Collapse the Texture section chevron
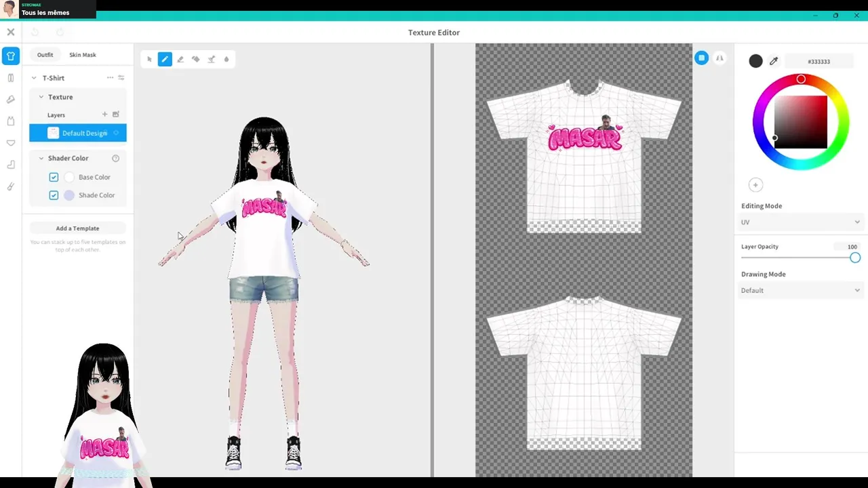The image size is (868, 488). coord(41,97)
